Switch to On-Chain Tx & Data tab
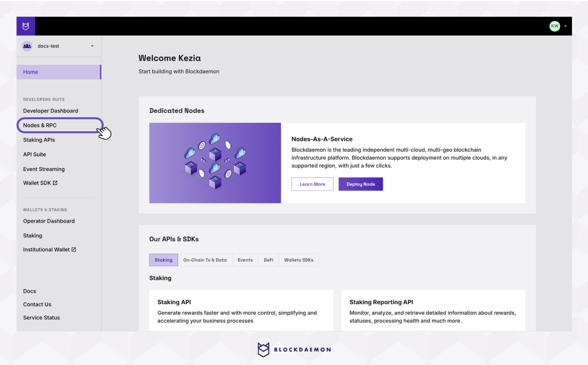Screen dimensions: 588x365 (205, 260)
